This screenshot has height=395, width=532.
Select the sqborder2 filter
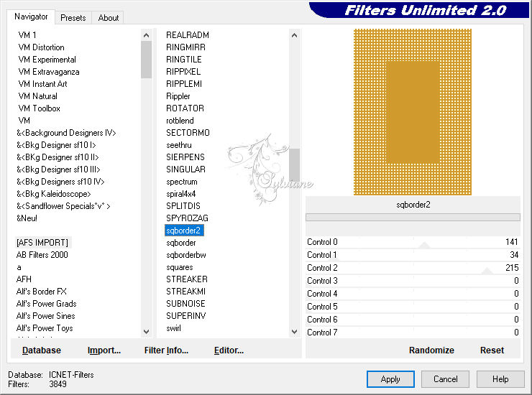click(184, 231)
